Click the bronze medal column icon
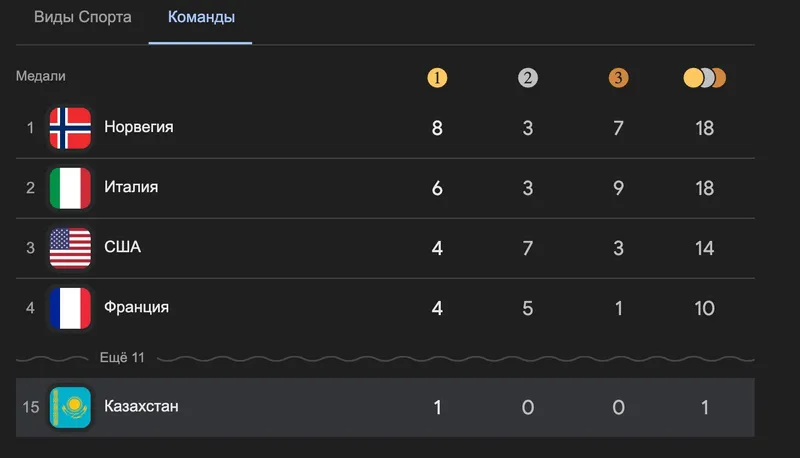This screenshot has height=458, width=800. pyautogui.click(x=618, y=78)
